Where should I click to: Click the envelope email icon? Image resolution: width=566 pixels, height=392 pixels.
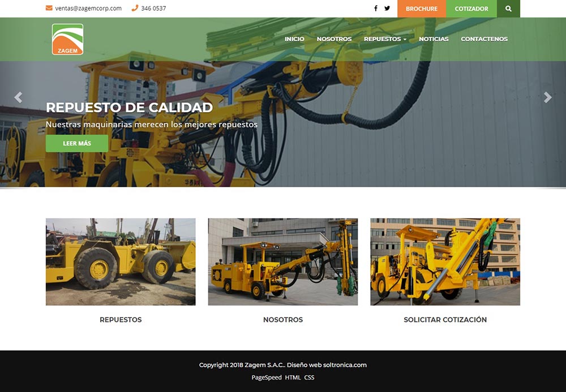coord(49,8)
